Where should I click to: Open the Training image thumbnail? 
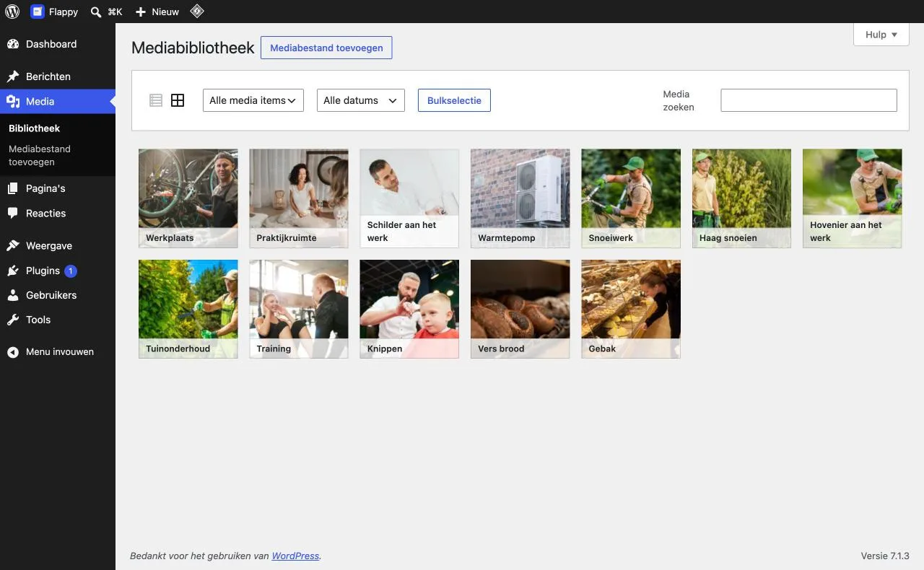click(299, 309)
